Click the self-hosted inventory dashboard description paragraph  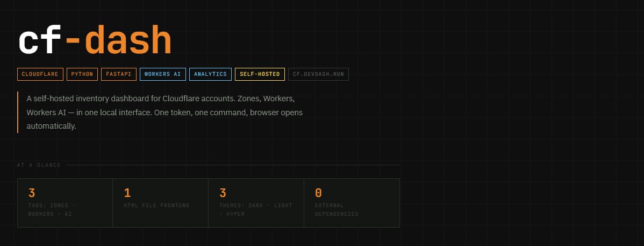[x=164, y=113]
